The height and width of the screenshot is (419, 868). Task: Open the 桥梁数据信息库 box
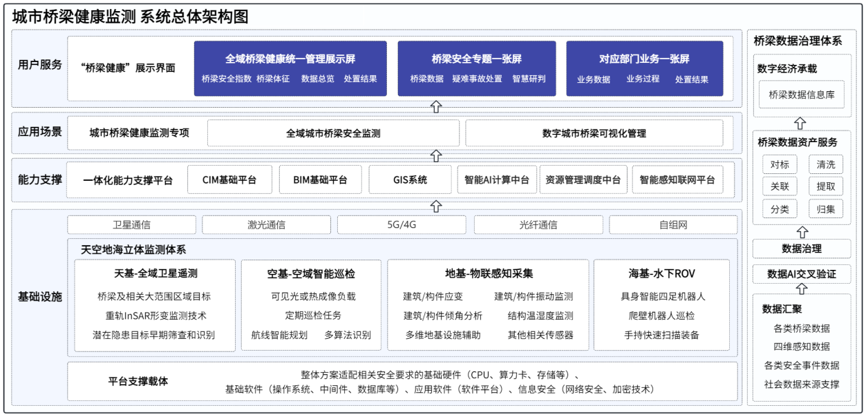click(801, 95)
